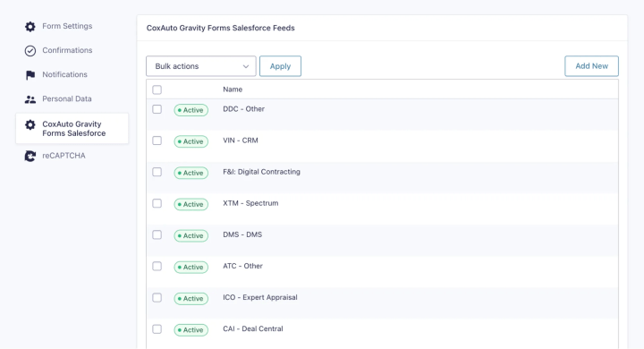The width and height of the screenshot is (644, 349).
Task: Click the CoxAuto Gravity Forms Salesforce gear icon
Action: (x=30, y=124)
